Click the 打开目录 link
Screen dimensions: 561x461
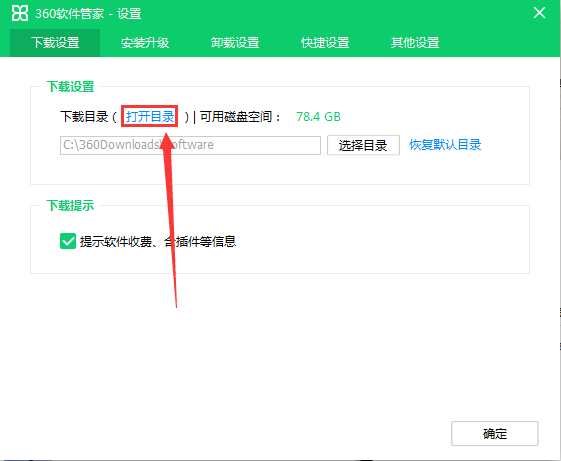(x=150, y=116)
